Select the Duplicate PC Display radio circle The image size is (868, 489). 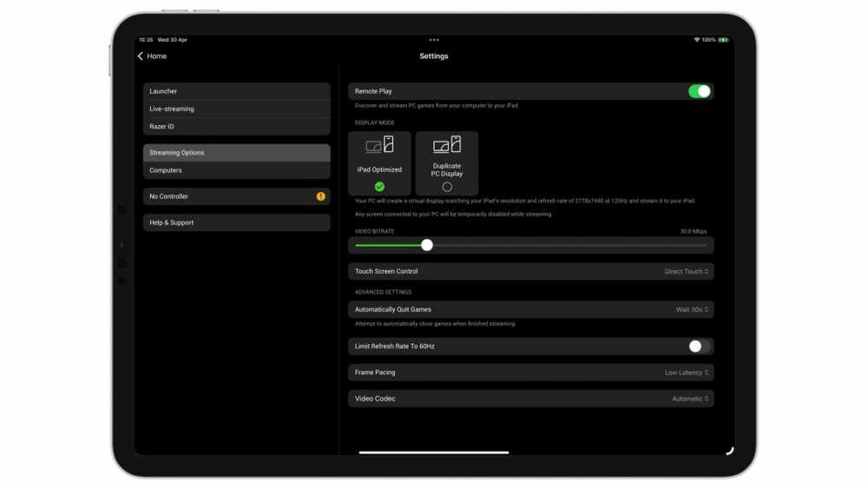[x=447, y=187]
